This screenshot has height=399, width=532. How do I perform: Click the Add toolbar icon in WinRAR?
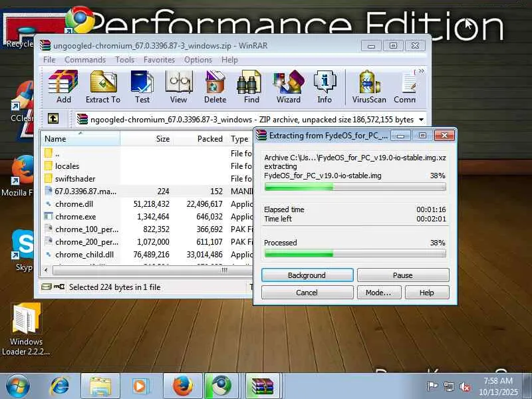(63, 87)
